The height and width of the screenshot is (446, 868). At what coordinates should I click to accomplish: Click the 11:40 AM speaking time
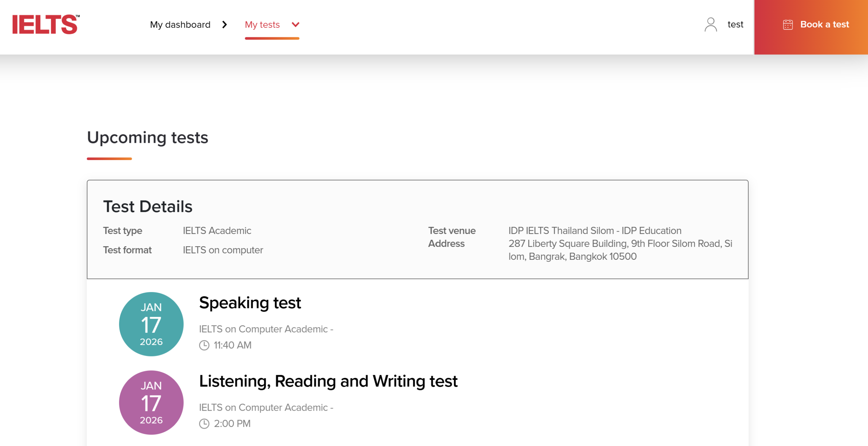click(x=233, y=345)
